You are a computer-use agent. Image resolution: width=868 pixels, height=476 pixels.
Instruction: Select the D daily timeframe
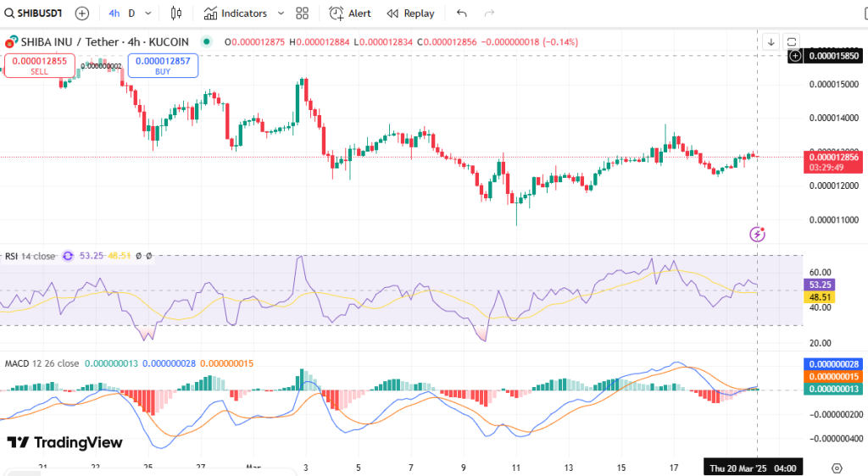[x=131, y=14]
